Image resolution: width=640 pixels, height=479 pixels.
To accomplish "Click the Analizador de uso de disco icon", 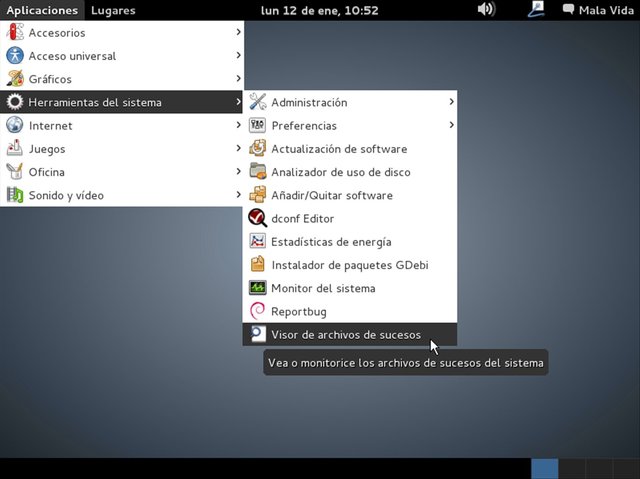I will click(258, 172).
